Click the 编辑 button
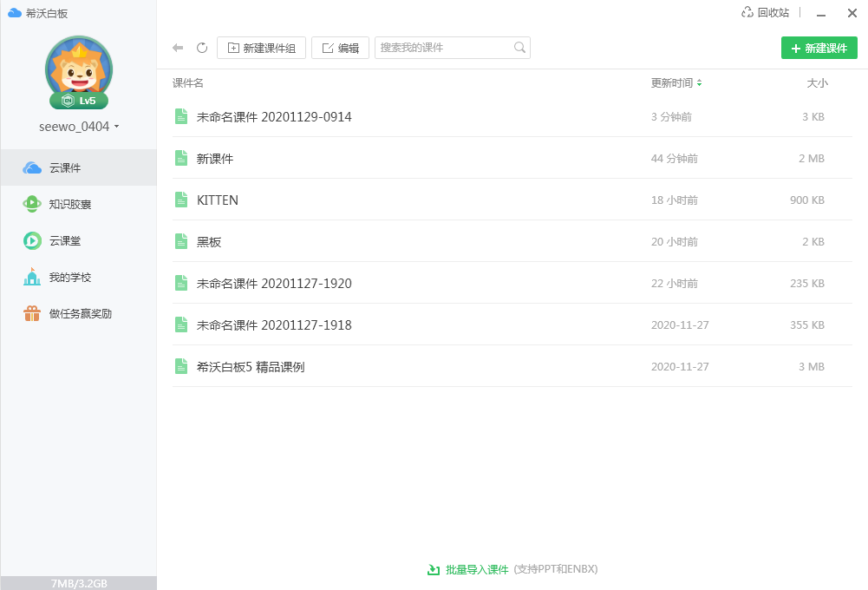Viewport: 868px width, 590px height. (x=341, y=49)
